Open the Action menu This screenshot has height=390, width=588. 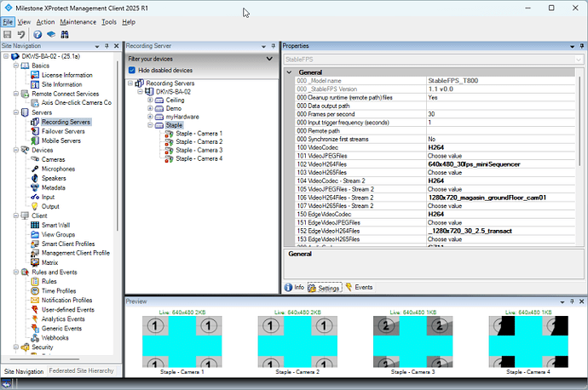(x=45, y=22)
